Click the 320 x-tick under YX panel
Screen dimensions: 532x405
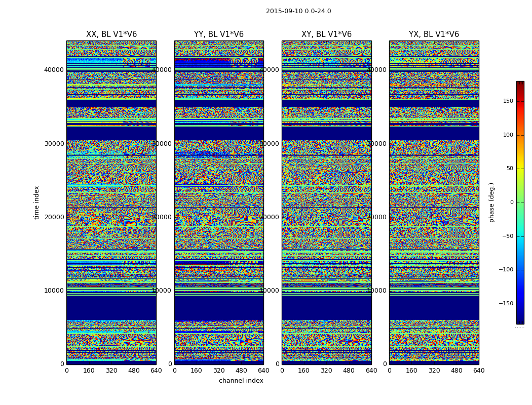(434, 371)
